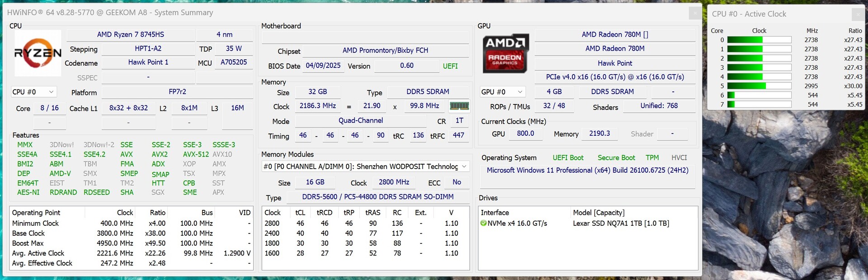This screenshot has height=280, width=868.
Task: Click the Ryzen CPU logo image
Action: [x=38, y=53]
